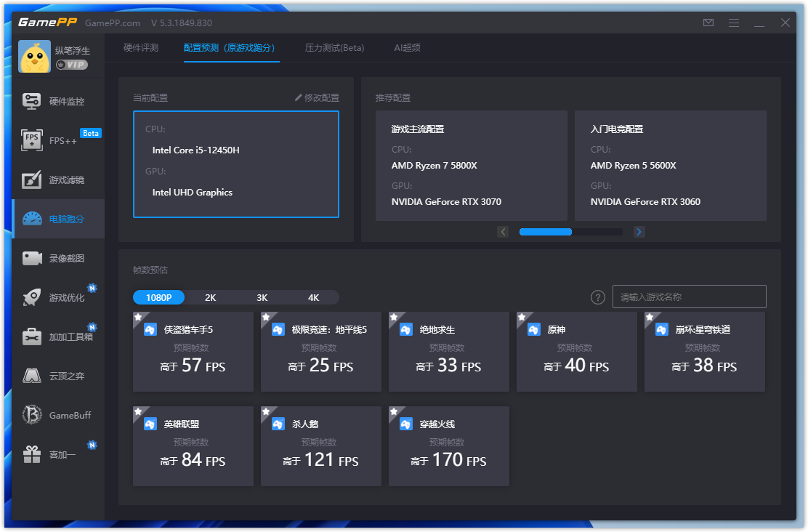Viewport: 808px width, 532px height.
Task: Open the 压力测试(Beta) tab
Action: point(334,48)
